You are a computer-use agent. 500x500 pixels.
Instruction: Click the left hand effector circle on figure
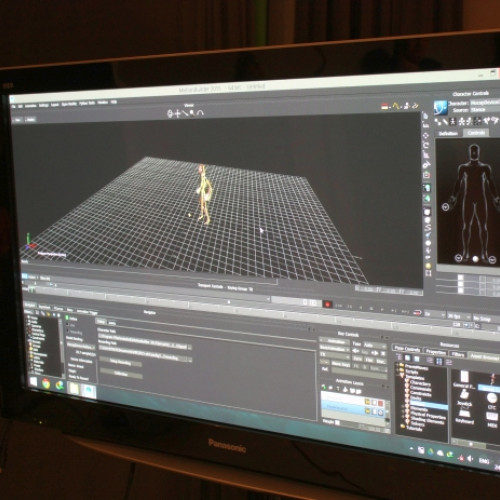click(x=445, y=207)
